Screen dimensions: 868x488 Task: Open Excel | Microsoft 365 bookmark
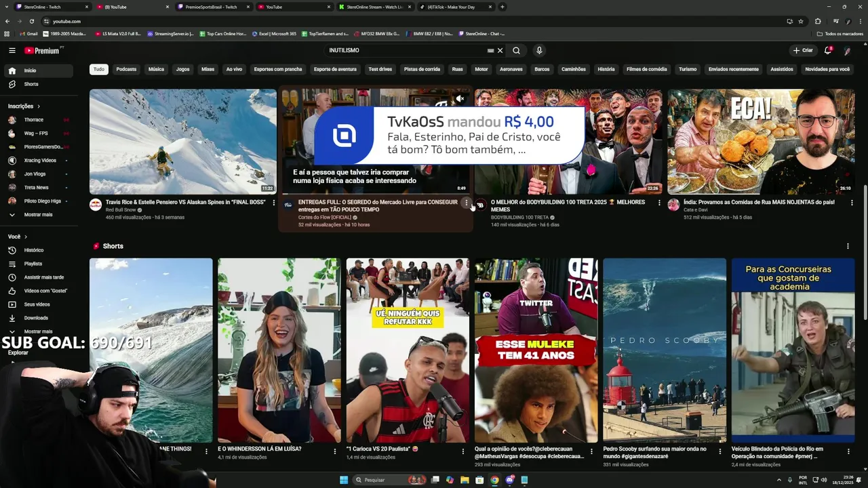274,33
